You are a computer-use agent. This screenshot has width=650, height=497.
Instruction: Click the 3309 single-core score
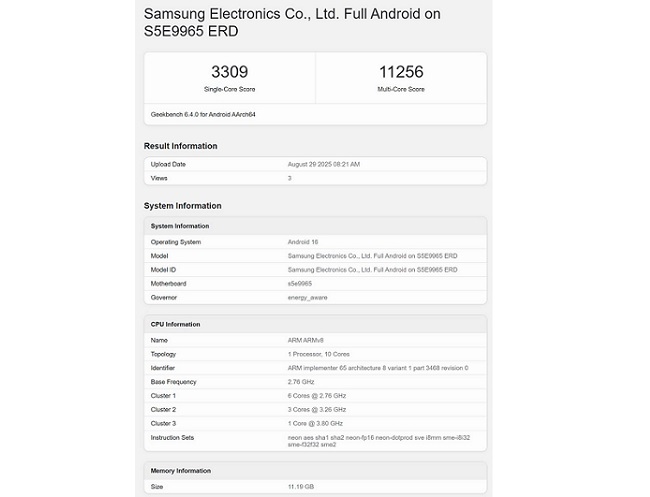230,72
